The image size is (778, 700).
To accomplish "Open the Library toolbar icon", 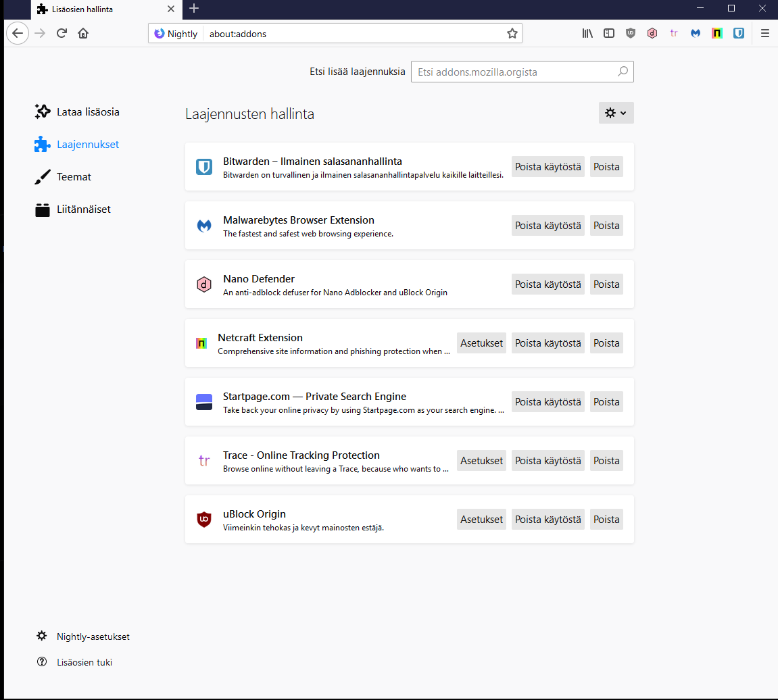I will pos(587,33).
